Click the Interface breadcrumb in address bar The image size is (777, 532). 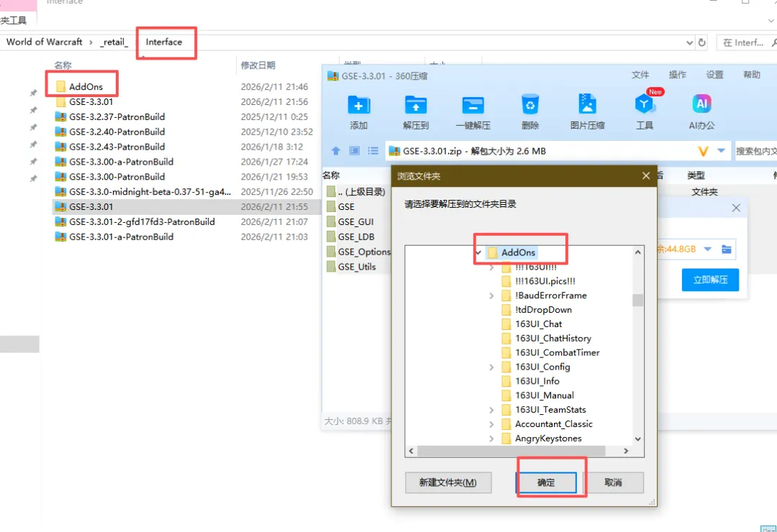pos(163,42)
